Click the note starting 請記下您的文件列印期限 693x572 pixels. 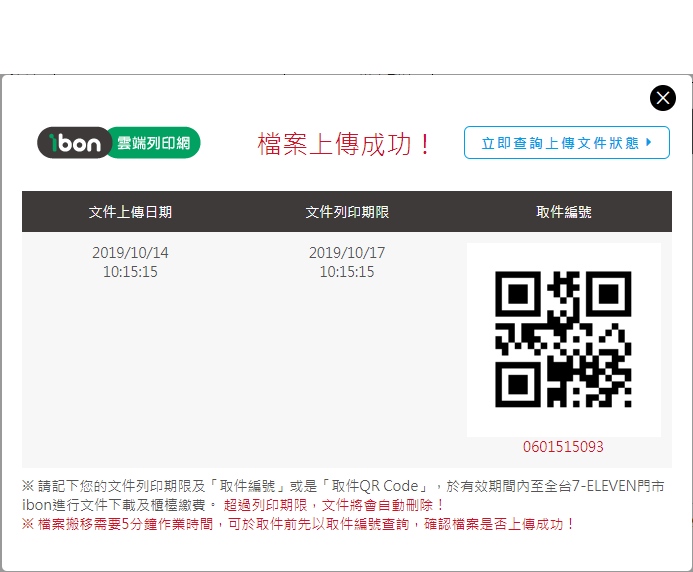point(343,496)
